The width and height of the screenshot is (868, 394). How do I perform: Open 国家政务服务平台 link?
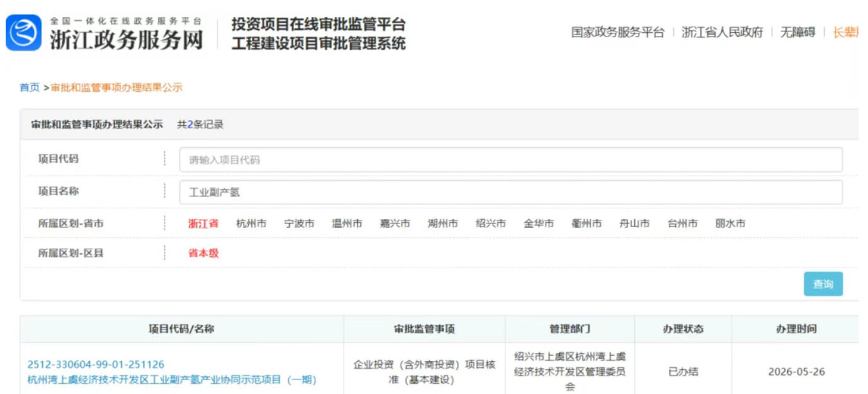tap(617, 32)
